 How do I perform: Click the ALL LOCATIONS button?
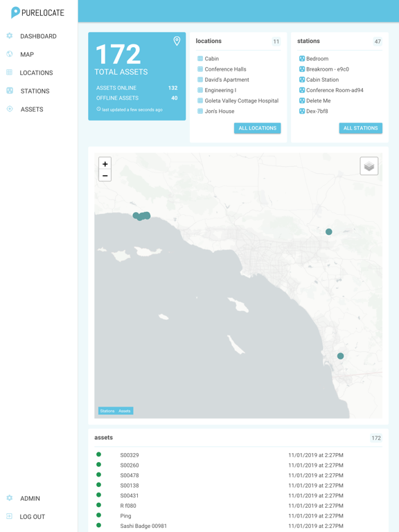(x=257, y=128)
